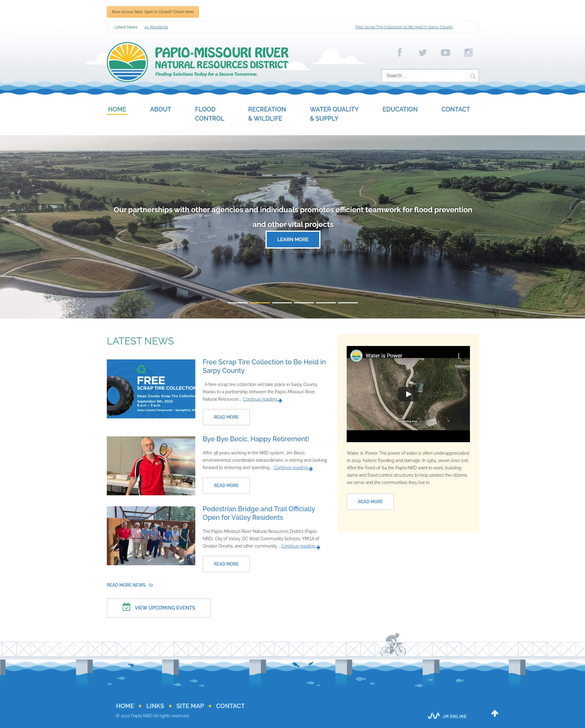Open the YouTube social icon
The height and width of the screenshot is (728, 585).
click(x=445, y=52)
